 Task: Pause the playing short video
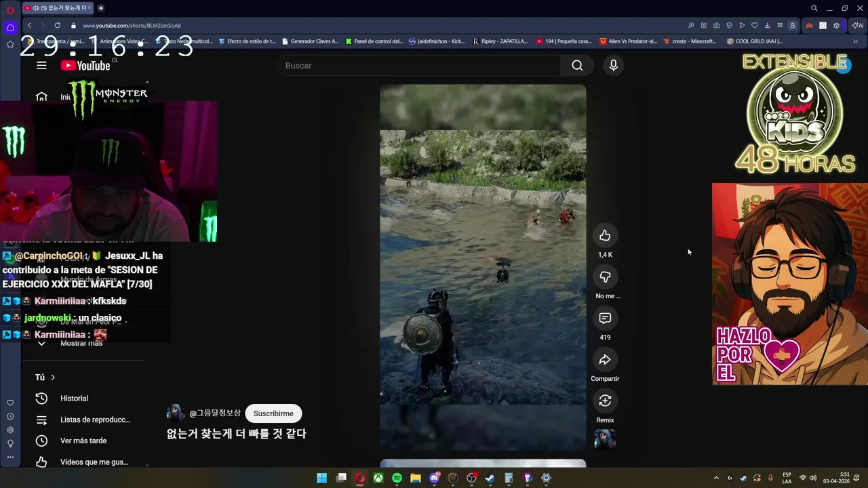tap(483, 268)
